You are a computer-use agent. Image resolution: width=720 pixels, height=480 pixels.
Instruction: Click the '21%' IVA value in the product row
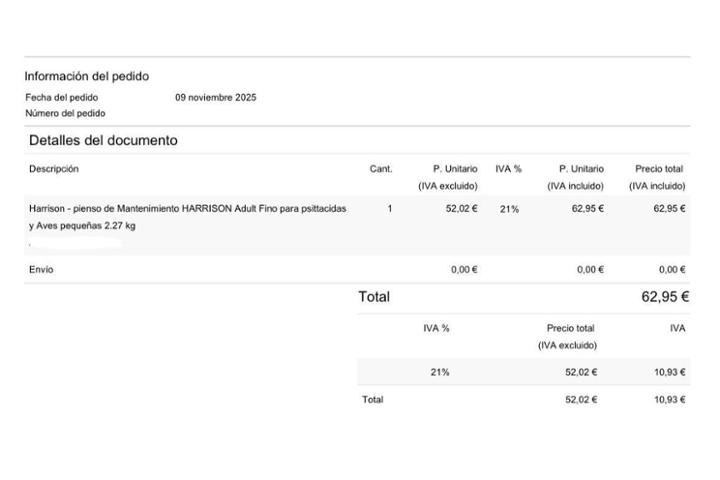pyautogui.click(x=509, y=209)
